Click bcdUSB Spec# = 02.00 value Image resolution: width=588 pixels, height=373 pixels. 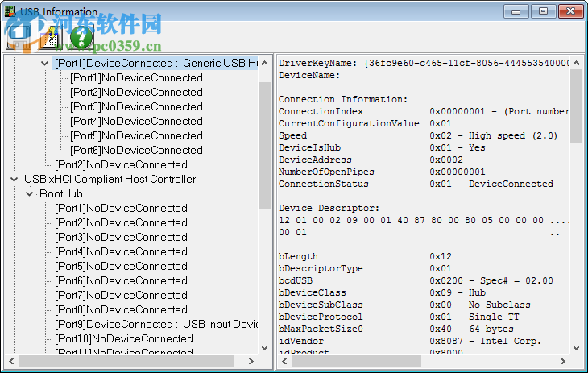tap(491, 280)
